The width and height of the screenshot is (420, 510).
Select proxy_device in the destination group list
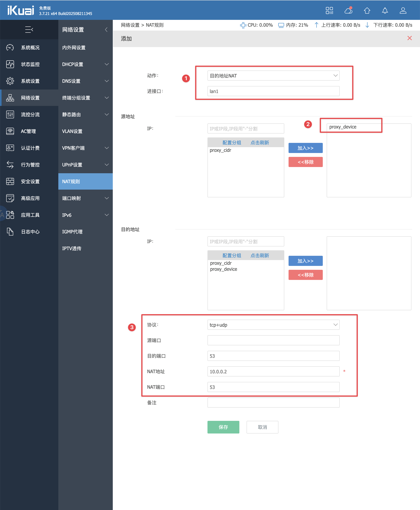coord(224,269)
